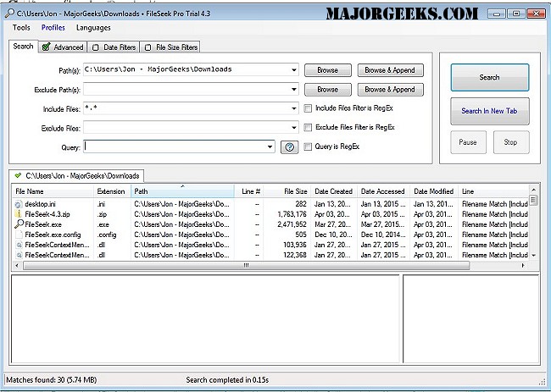Click the FileSeek-4.3.zip archive icon
Image resolution: width=551 pixels, height=392 pixels.
click(19, 214)
